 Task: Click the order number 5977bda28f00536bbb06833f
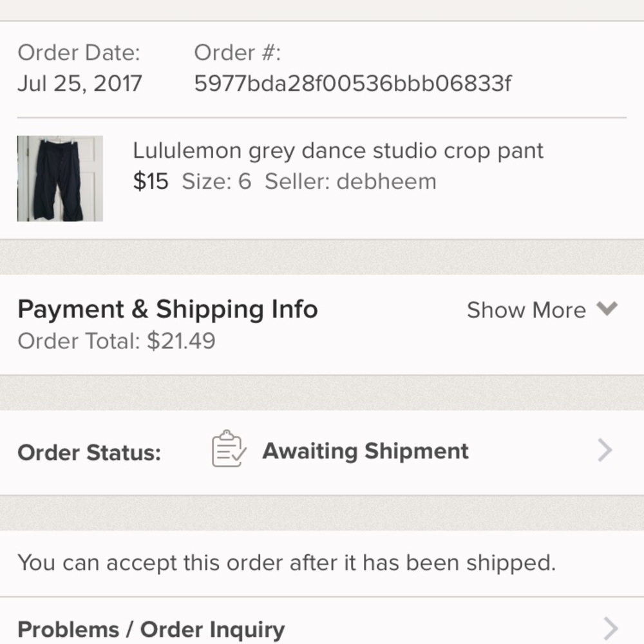(353, 84)
